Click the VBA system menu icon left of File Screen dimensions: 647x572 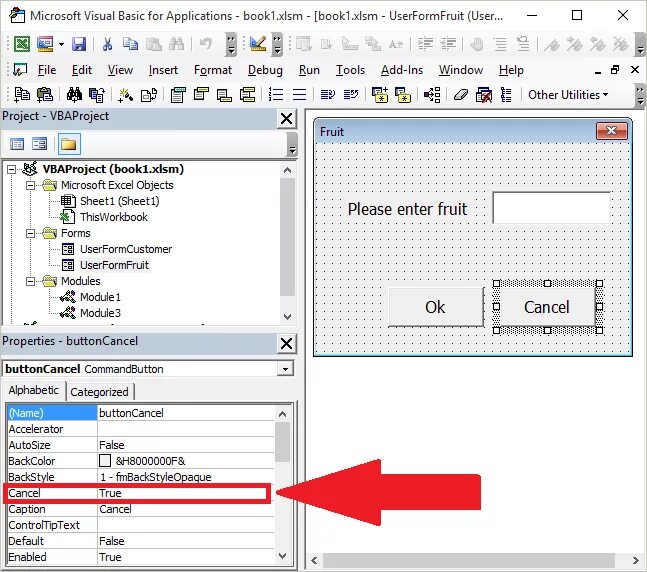point(19,70)
